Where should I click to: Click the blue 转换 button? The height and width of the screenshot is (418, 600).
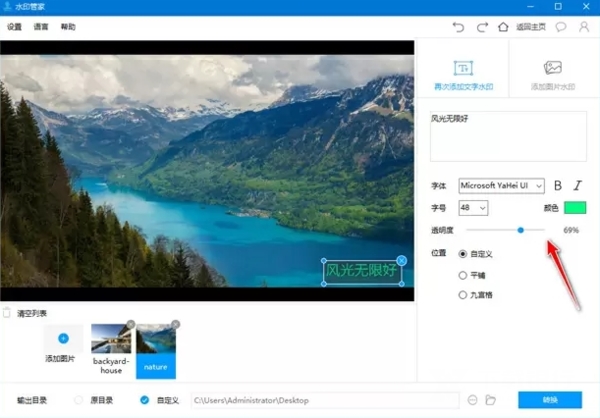(x=549, y=400)
